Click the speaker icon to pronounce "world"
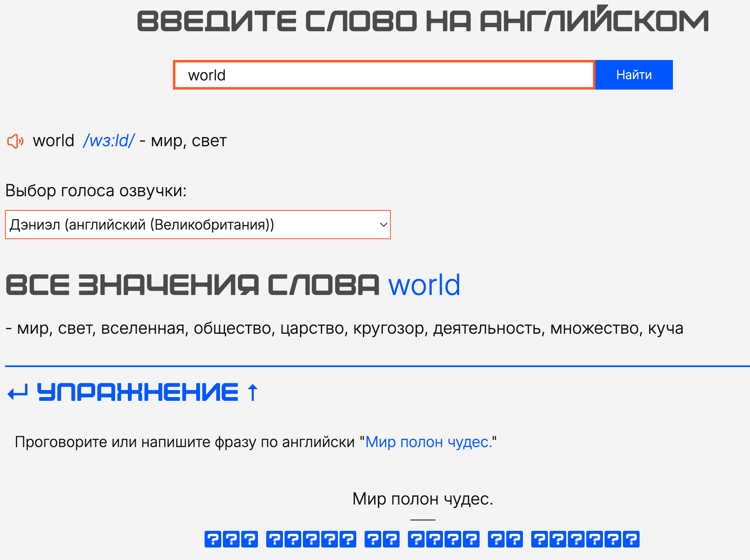 point(15,141)
